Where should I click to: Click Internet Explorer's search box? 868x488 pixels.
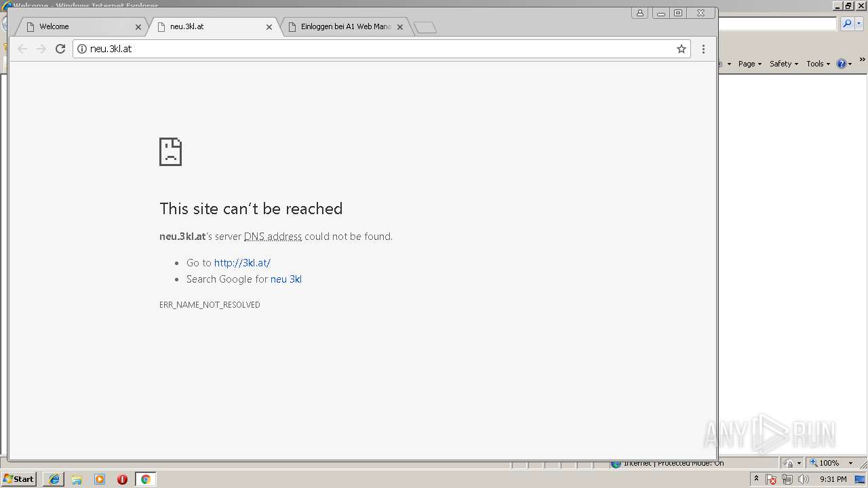tap(778, 24)
